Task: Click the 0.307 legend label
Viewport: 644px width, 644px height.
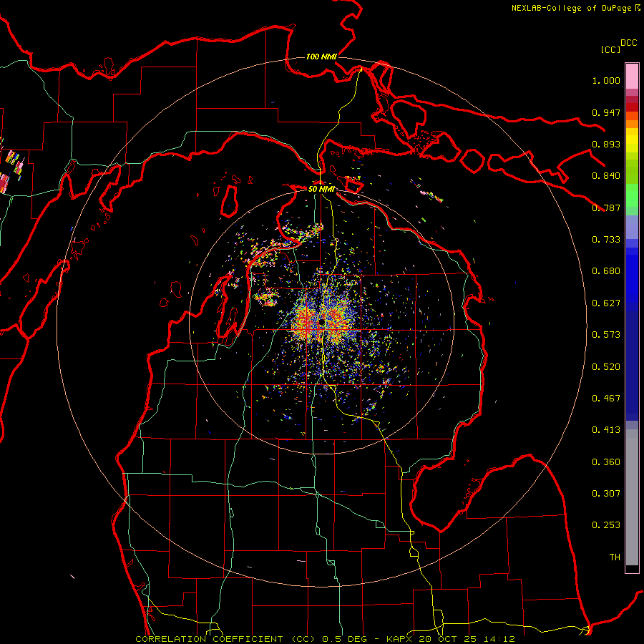Action: [x=606, y=494]
